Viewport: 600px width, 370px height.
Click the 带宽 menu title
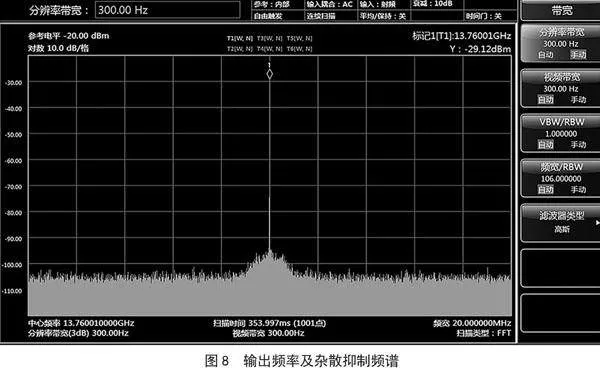point(561,10)
